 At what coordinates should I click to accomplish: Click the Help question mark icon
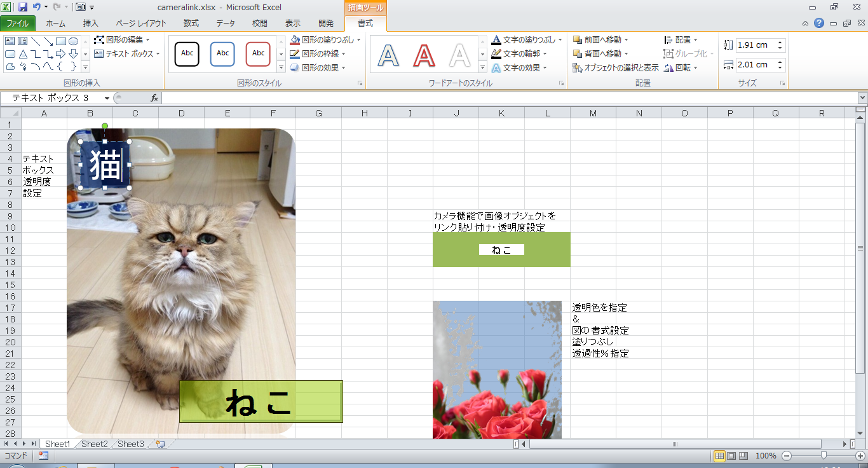coord(819,24)
